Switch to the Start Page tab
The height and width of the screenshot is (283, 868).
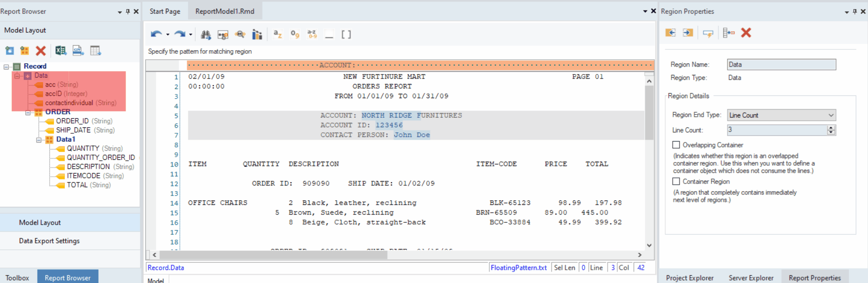(165, 11)
